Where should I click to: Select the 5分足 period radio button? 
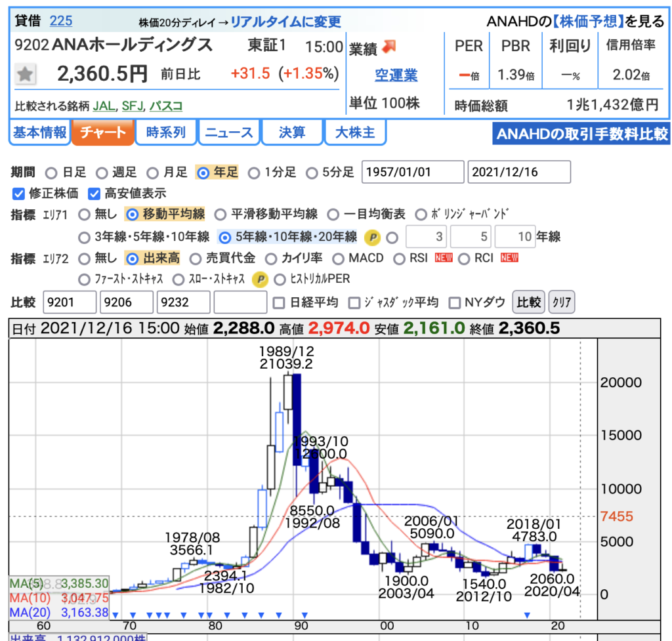click(312, 173)
